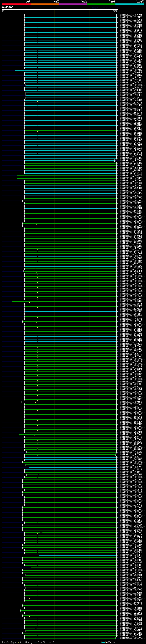
Task: Select the UniRef100_Q2XPV4 label
Action: [x=131, y=108]
